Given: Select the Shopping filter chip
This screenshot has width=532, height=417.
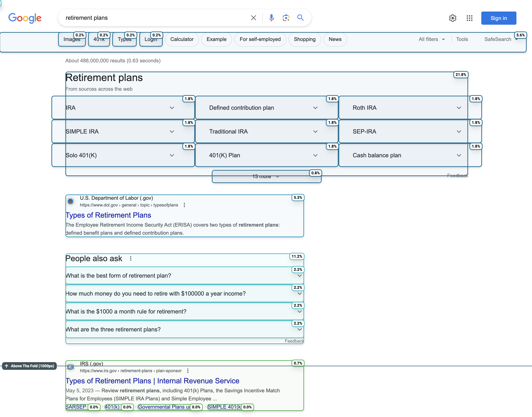Looking at the screenshot, I should coord(304,39).
